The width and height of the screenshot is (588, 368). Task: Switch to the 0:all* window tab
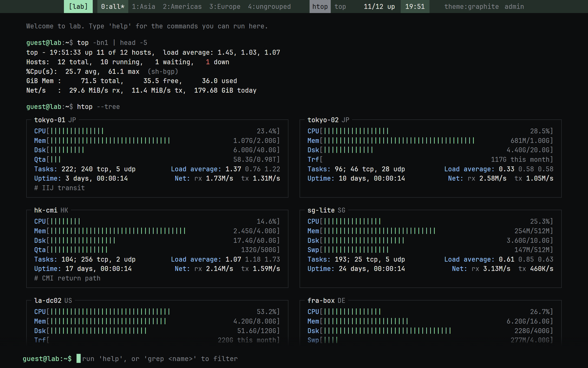[113, 6]
